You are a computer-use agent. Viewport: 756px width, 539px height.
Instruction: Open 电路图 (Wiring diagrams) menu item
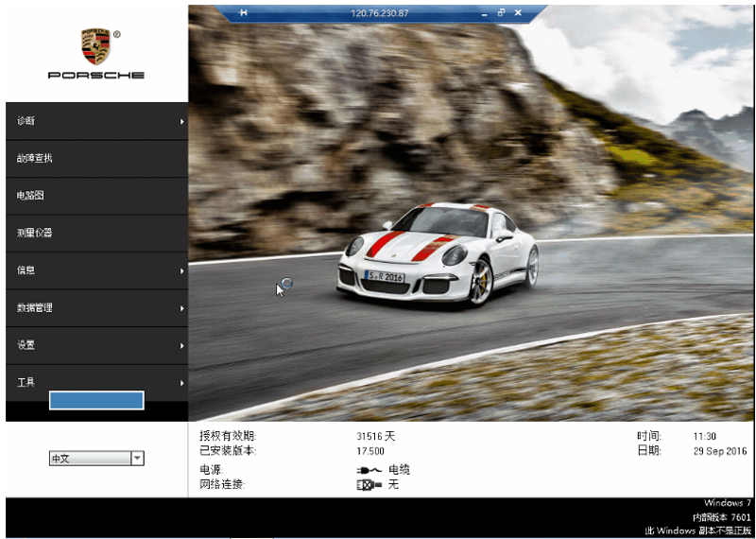click(x=97, y=196)
